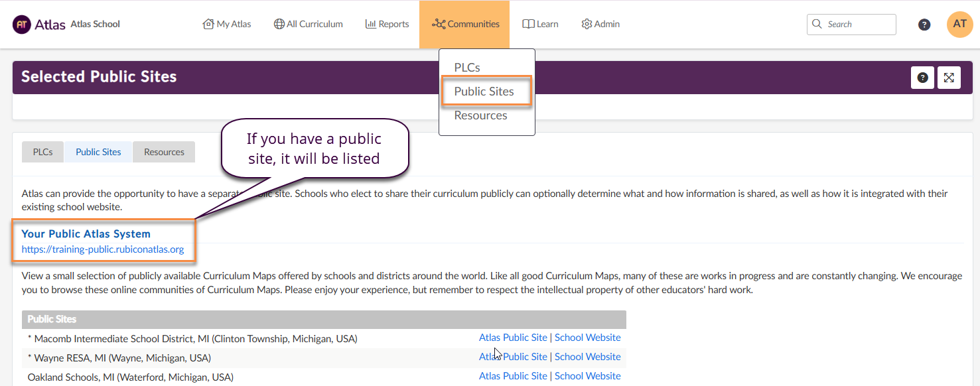Click the dark help icon beside search
Screen dimensions: 980x386
(924, 25)
